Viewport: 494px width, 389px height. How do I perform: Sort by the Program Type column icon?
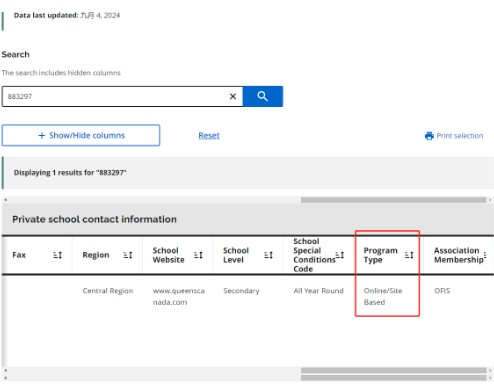[x=409, y=255]
